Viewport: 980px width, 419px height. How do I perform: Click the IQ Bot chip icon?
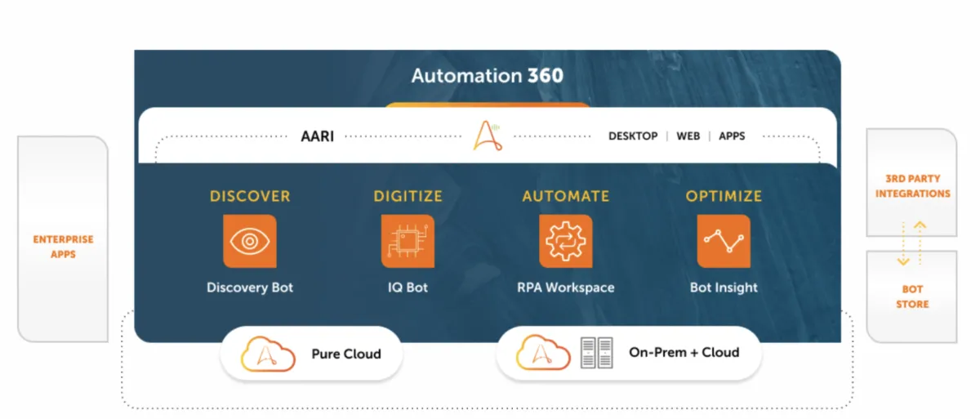(408, 241)
